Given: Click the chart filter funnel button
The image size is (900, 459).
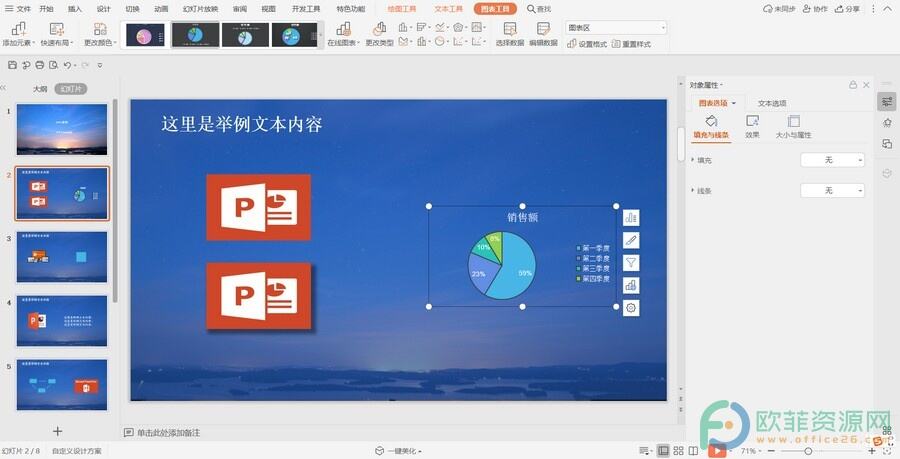Looking at the screenshot, I should [x=631, y=263].
